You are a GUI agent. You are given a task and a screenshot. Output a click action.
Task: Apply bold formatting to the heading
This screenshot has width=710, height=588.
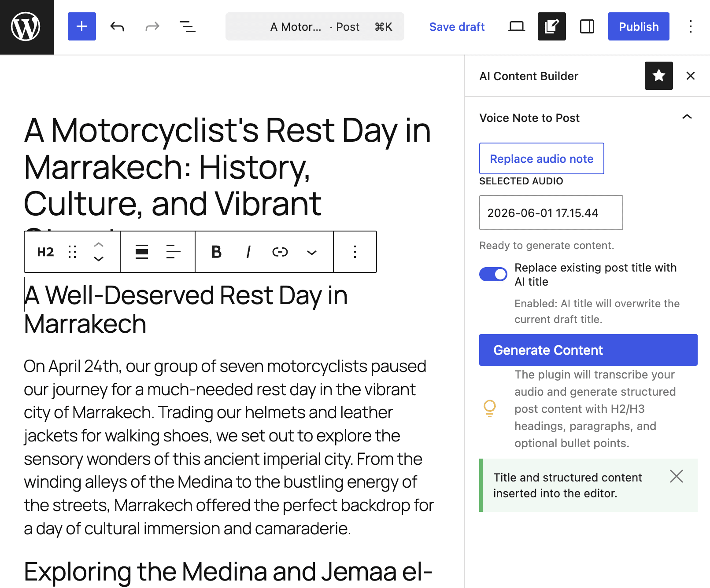tap(216, 252)
